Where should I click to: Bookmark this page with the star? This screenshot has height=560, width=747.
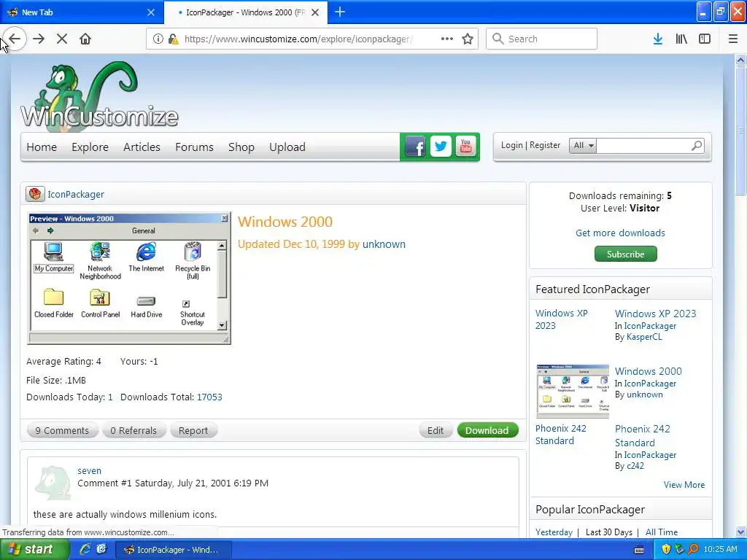pos(468,39)
